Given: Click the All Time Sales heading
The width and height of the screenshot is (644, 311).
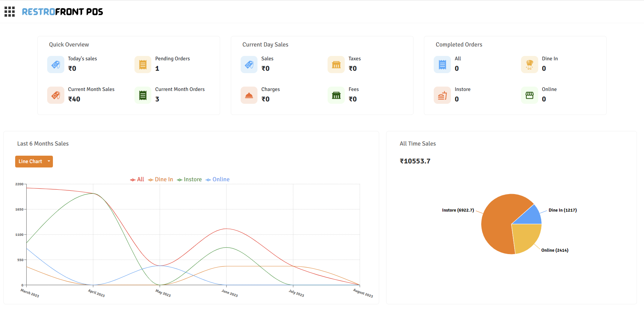Looking at the screenshot, I should pyautogui.click(x=418, y=144).
